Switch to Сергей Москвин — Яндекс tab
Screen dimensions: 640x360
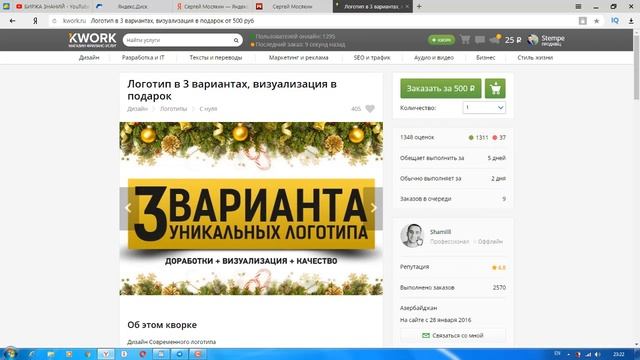[211, 7]
